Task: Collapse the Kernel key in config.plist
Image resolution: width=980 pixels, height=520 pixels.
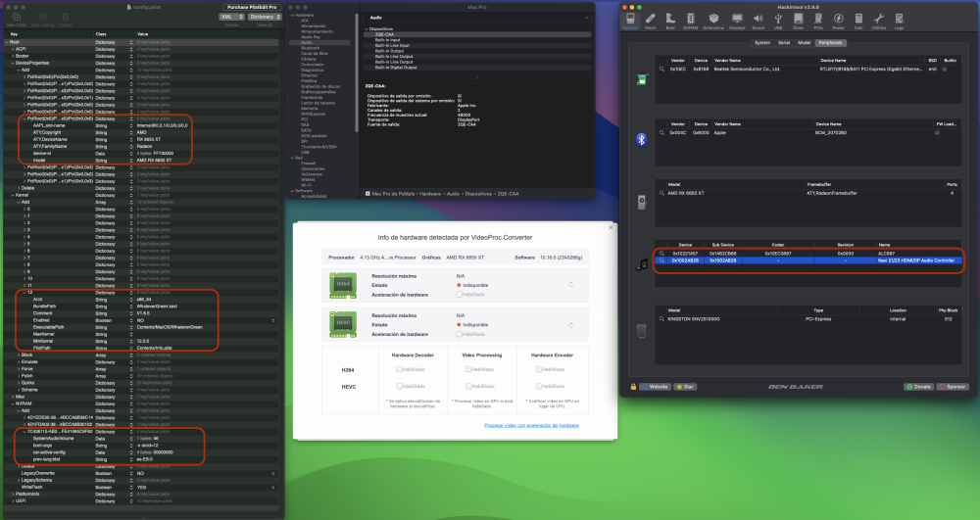Action: click(13, 195)
